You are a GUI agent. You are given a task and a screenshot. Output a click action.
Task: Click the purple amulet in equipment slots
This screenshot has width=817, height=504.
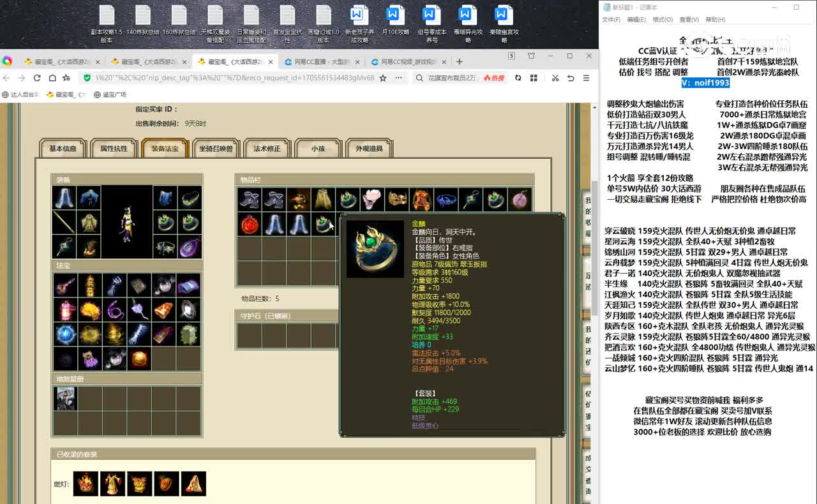(190, 246)
